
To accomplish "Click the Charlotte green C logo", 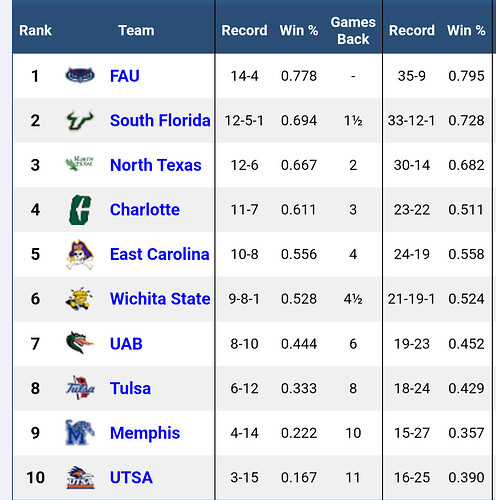I will [x=80, y=210].
